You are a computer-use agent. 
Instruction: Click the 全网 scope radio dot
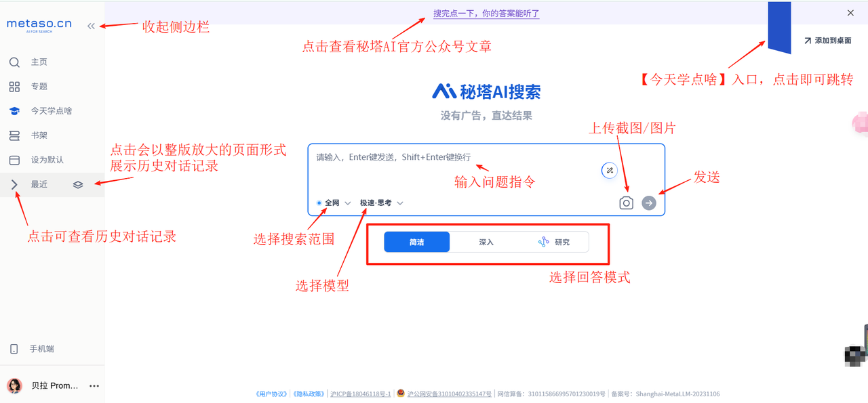319,203
